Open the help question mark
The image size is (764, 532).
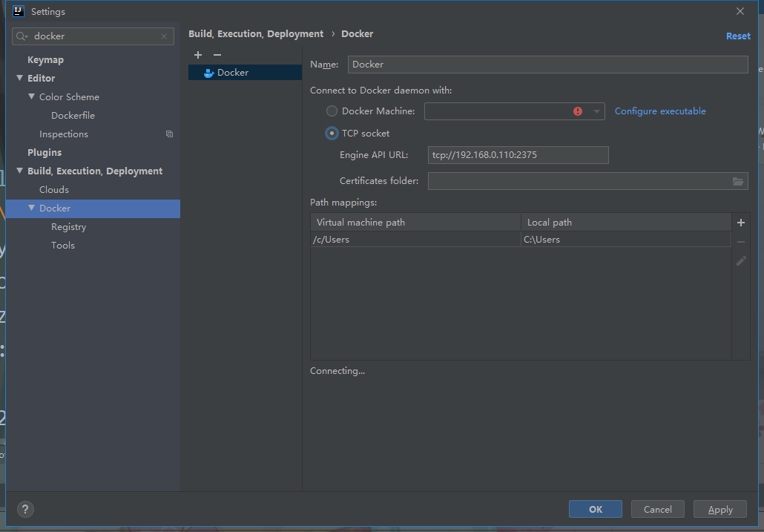pyautogui.click(x=25, y=509)
